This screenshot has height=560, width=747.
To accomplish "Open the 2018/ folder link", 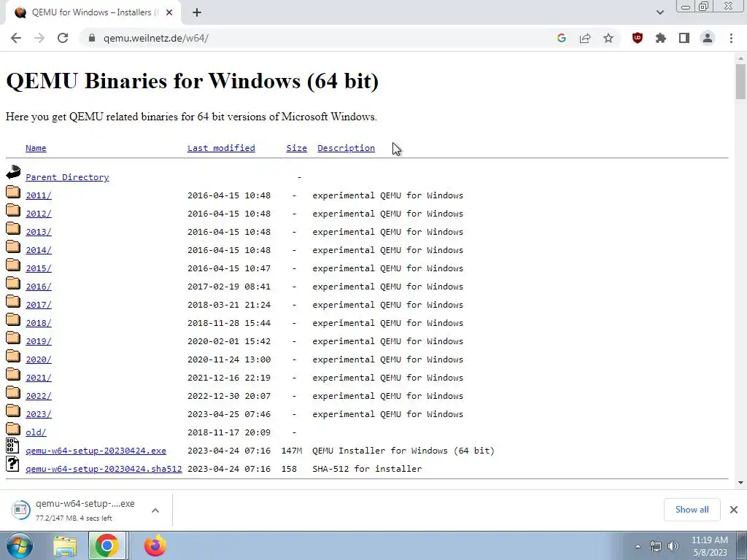I will click(39, 323).
